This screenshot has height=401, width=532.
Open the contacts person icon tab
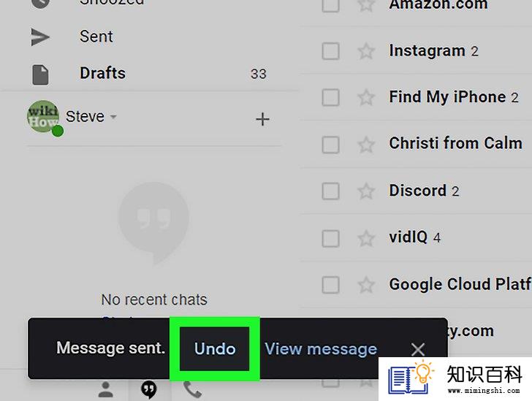click(105, 389)
